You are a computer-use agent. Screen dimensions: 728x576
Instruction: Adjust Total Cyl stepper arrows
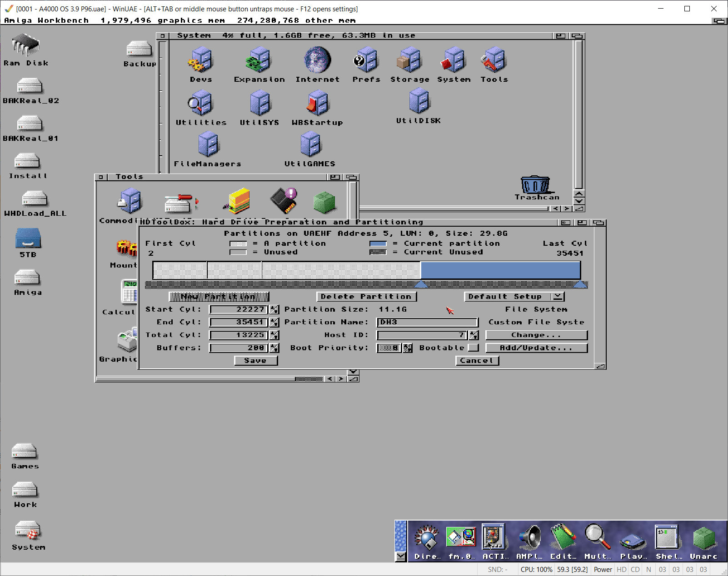pos(274,335)
